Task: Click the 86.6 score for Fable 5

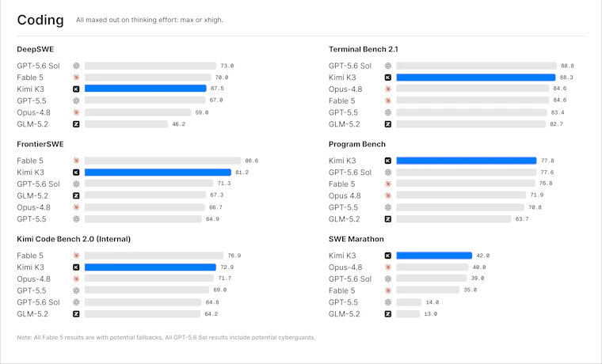Action: [x=251, y=161]
